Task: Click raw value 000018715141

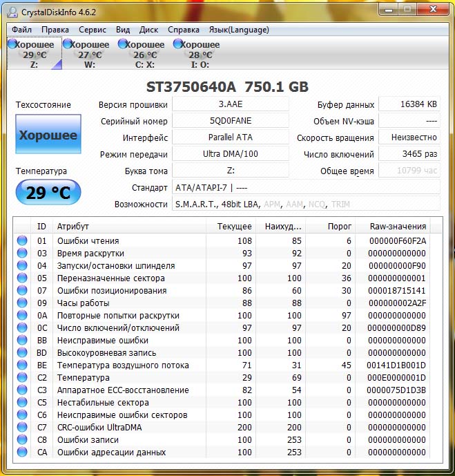Action: click(397, 291)
